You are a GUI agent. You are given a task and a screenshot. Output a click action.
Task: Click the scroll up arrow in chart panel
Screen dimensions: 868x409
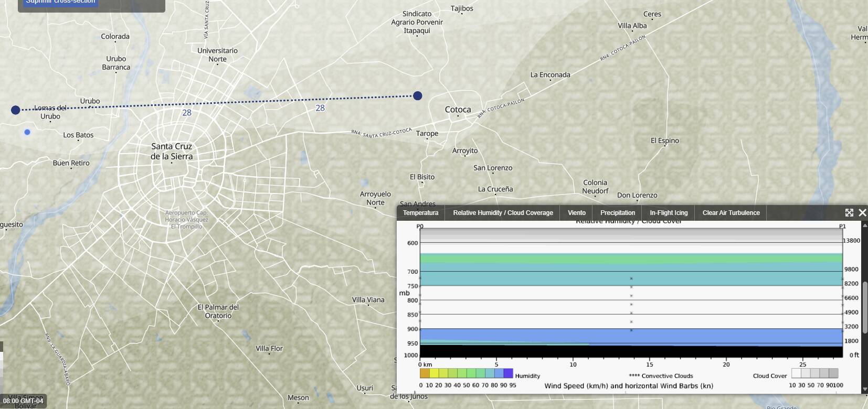(864, 225)
